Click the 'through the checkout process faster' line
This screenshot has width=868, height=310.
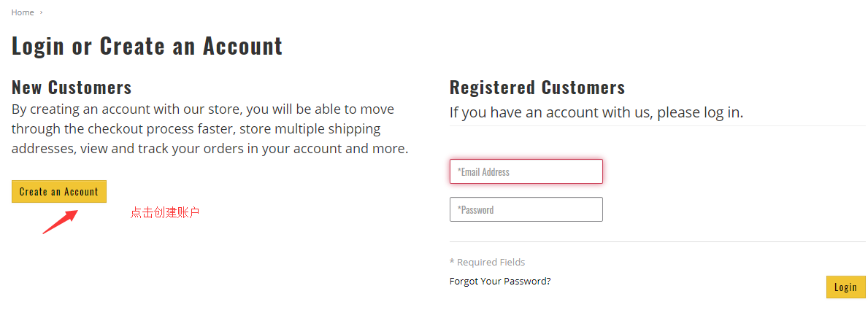click(196, 129)
